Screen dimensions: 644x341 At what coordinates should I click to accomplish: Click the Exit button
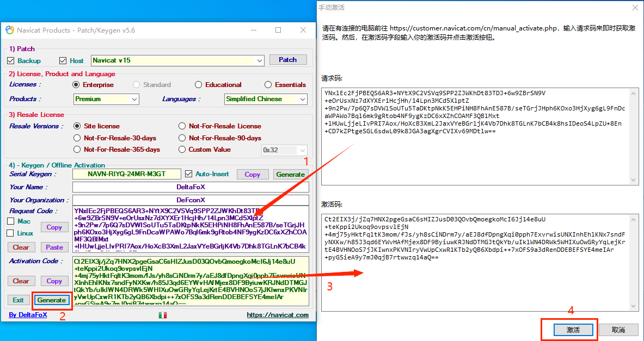tap(18, 300)
